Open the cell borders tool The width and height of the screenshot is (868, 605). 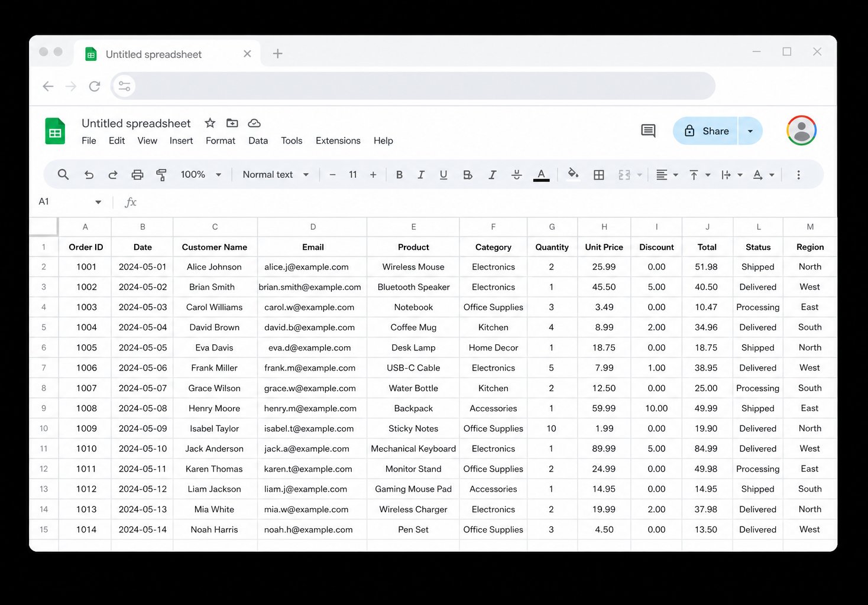[599, 174]
